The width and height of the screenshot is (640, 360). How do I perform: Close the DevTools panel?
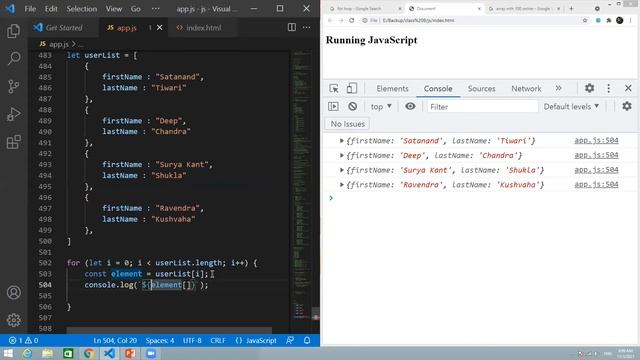tap(628, 88)
